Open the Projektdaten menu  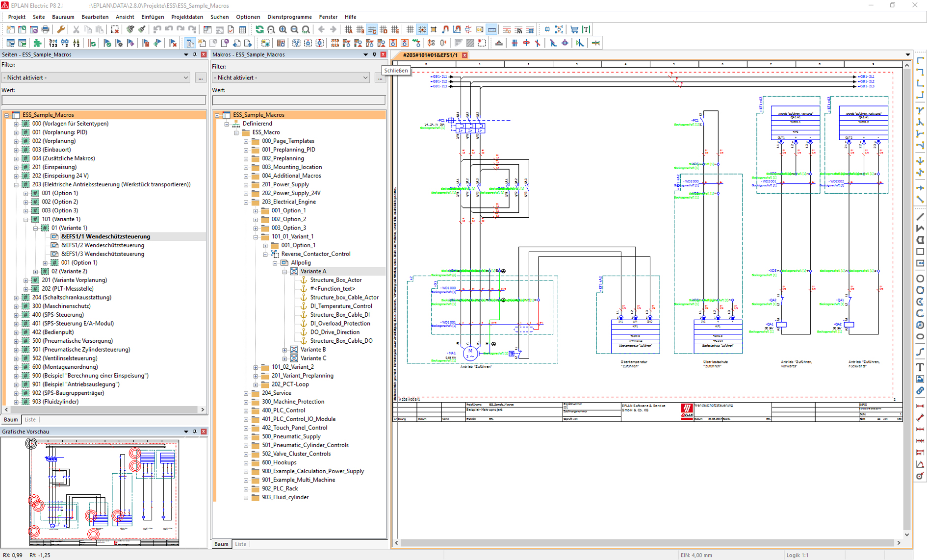pos(187,17)
